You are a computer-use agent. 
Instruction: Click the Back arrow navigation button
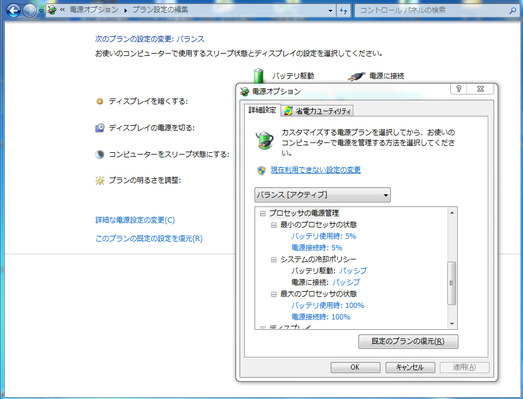[13, 11]
